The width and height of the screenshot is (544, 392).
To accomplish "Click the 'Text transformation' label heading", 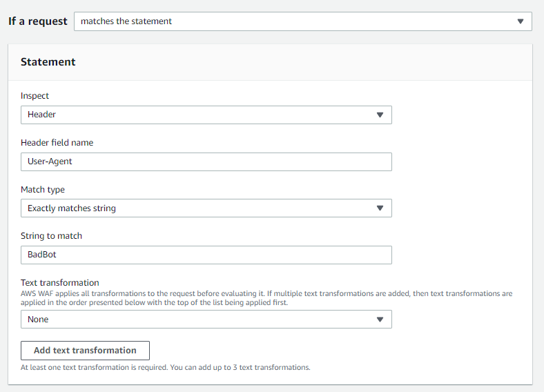I will tap(60, 282).
